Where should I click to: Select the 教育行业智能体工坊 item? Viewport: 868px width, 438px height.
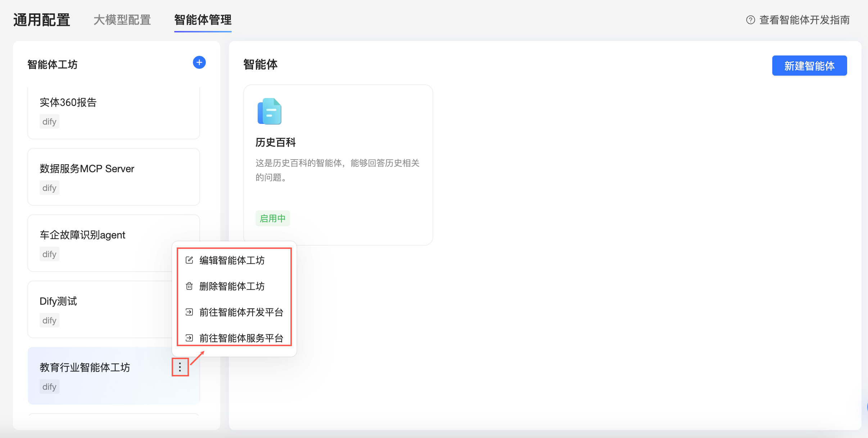pyautogui.click(x=114, y=376)
